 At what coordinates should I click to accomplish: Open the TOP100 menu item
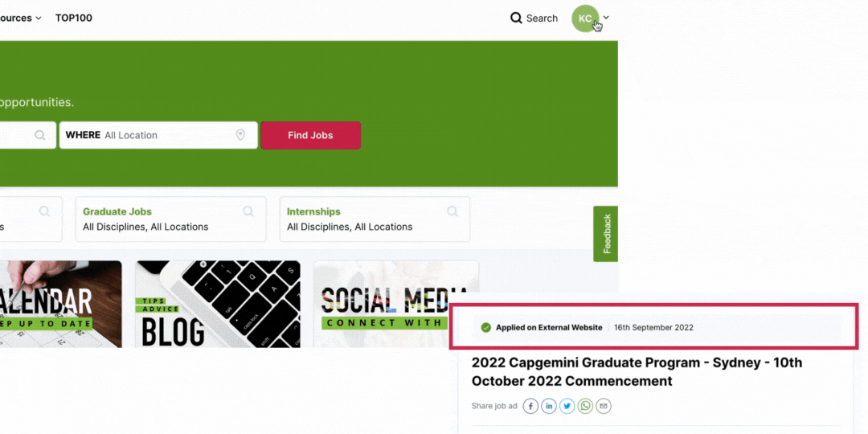coord(74,18)
